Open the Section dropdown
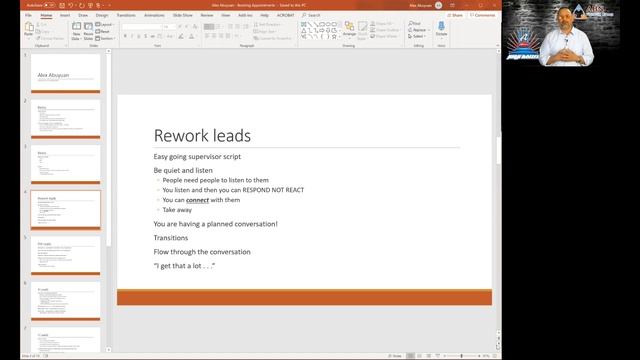Screen dimensions: 640x360 (106, 38)
